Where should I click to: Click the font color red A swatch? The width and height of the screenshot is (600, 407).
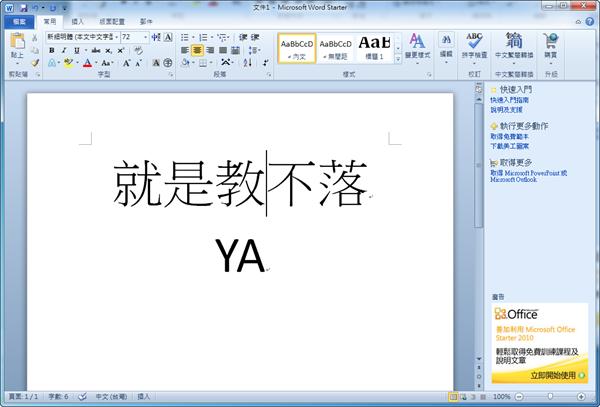pos(88,63)
